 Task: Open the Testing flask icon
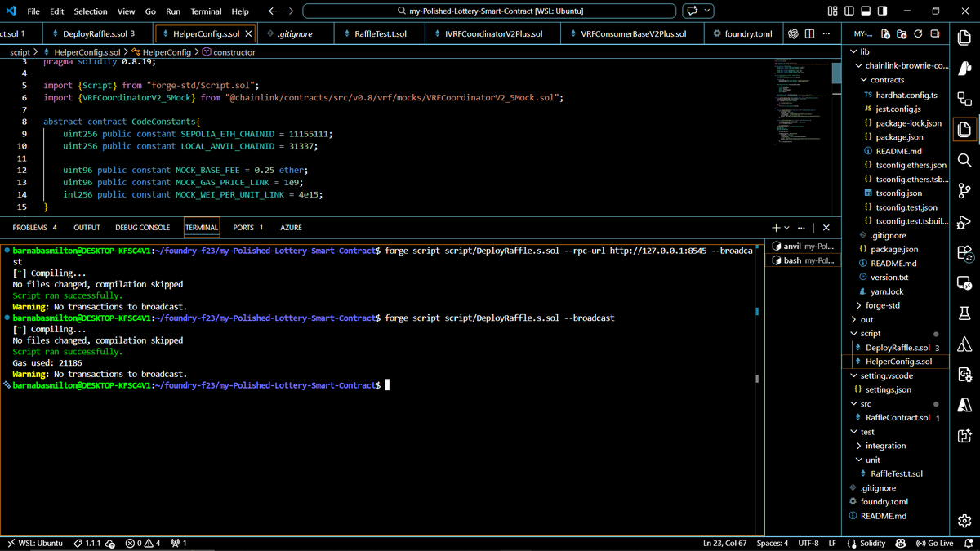pos(964,313)
